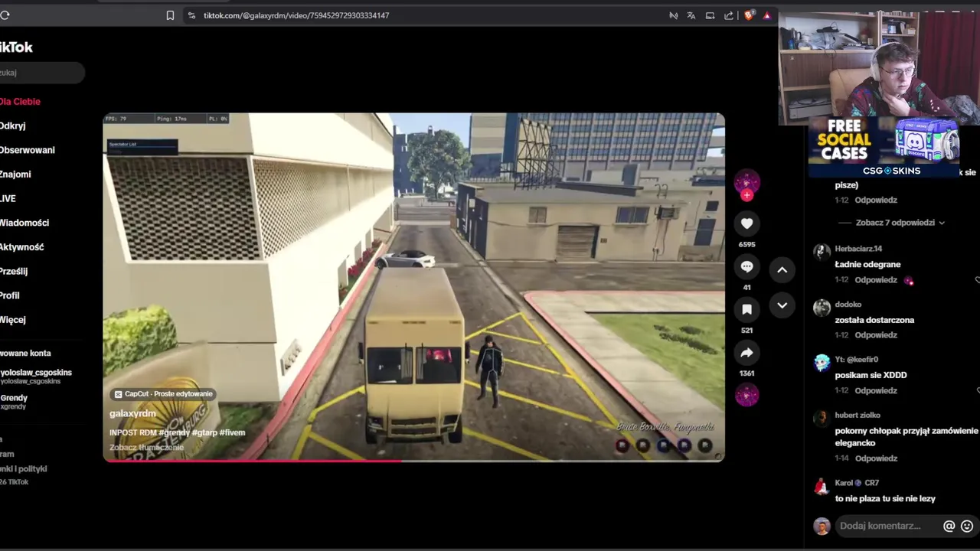Open the 'Wiadomości' sidebar item
Image resolution: width=980 pixels, height=551 pixels.
point(24,223)
